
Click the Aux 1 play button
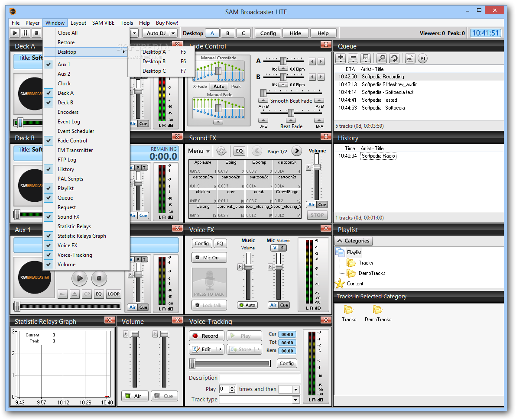[x=80, y=278]
